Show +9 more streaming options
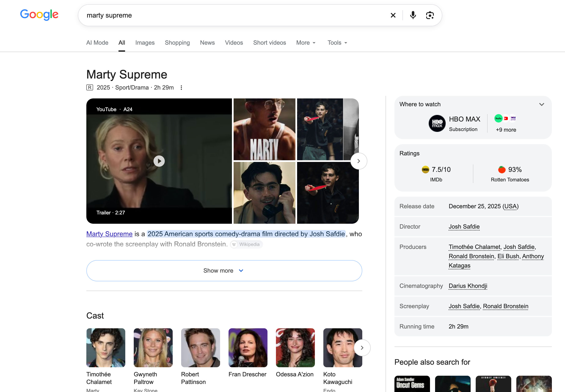The width and height of the screenshot is (565, 392). click(x=506, y=130)
